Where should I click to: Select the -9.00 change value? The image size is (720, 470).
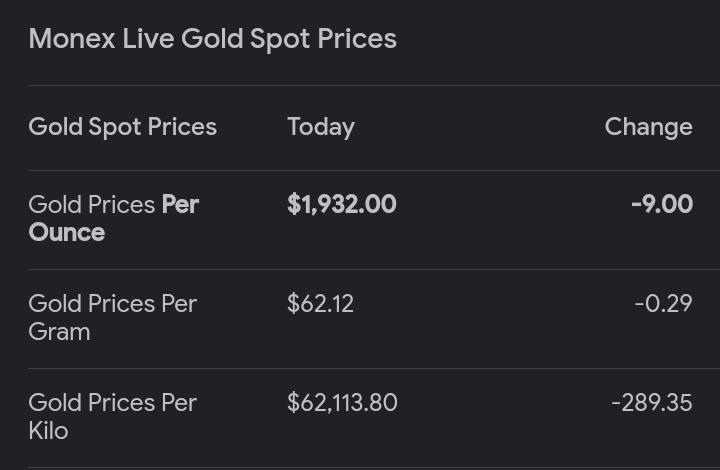pos(661,204)
